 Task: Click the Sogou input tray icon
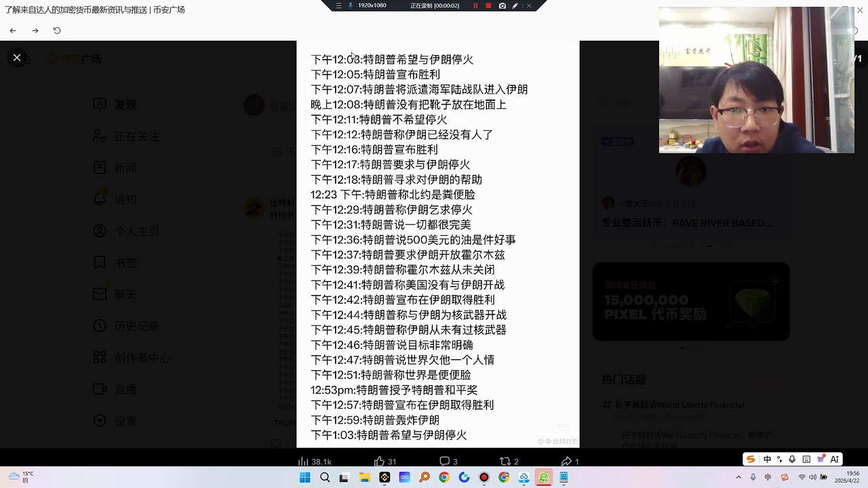coord(785,478)
